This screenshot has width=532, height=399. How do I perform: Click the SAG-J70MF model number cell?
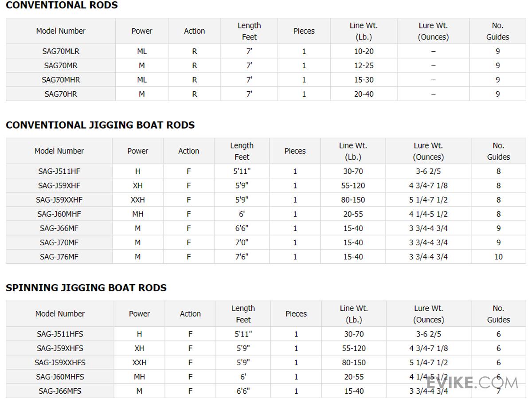pos(59,243)
